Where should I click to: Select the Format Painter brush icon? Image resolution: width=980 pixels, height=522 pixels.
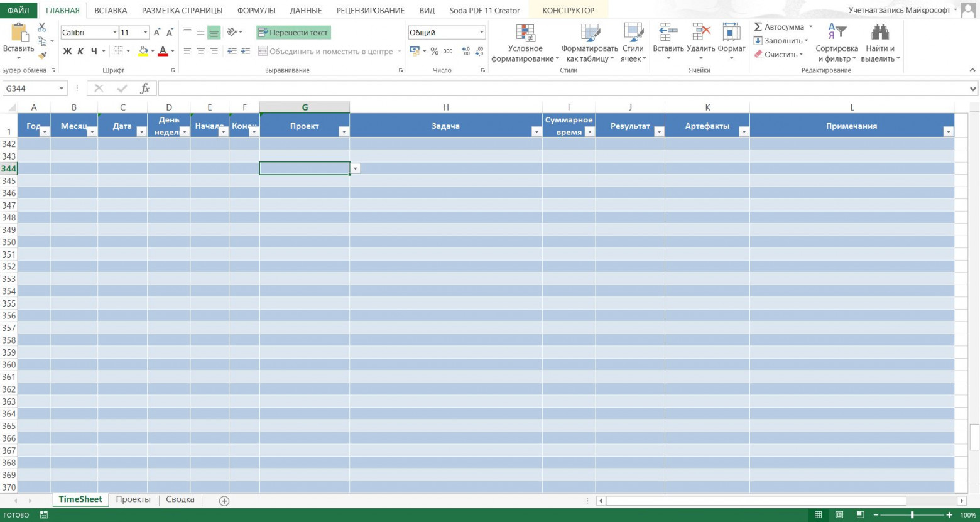pyautogui.click(x=42, y=56)
